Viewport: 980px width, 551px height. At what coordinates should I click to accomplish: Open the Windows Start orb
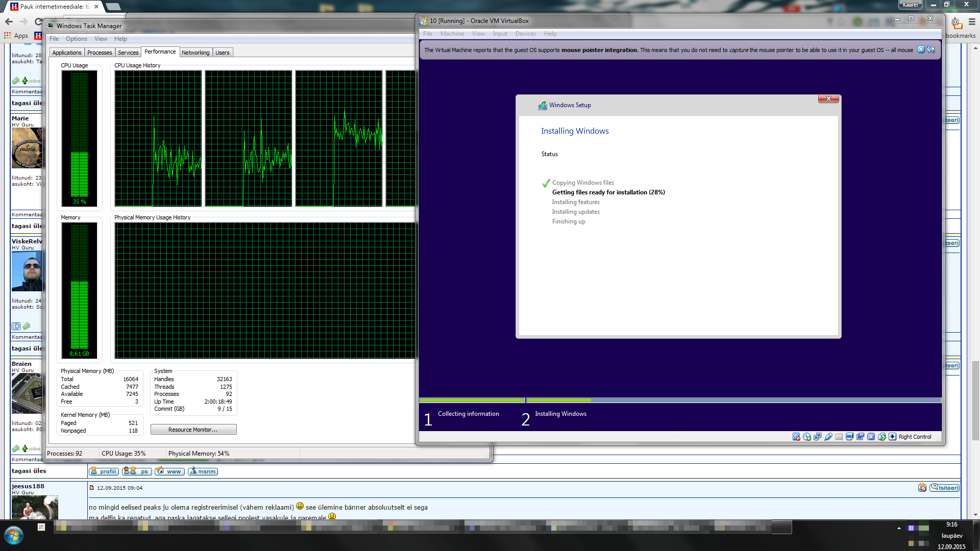13,536
